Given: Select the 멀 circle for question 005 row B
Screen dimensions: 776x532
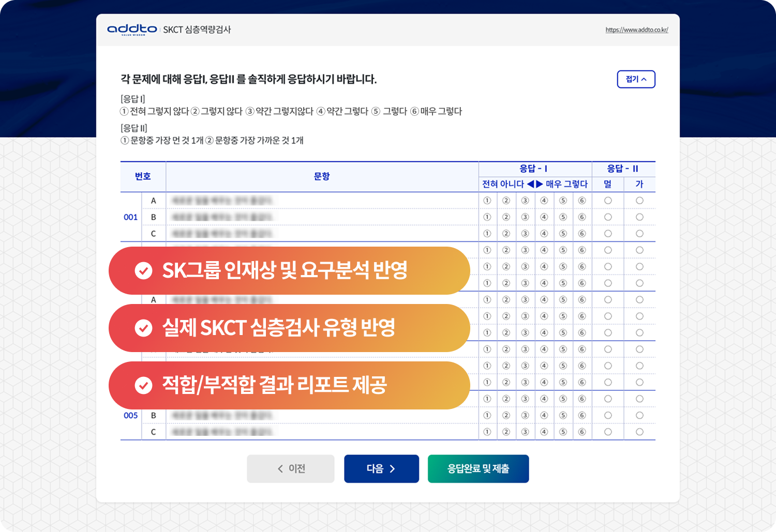Looking at the screenshot, I should point(608,415).
